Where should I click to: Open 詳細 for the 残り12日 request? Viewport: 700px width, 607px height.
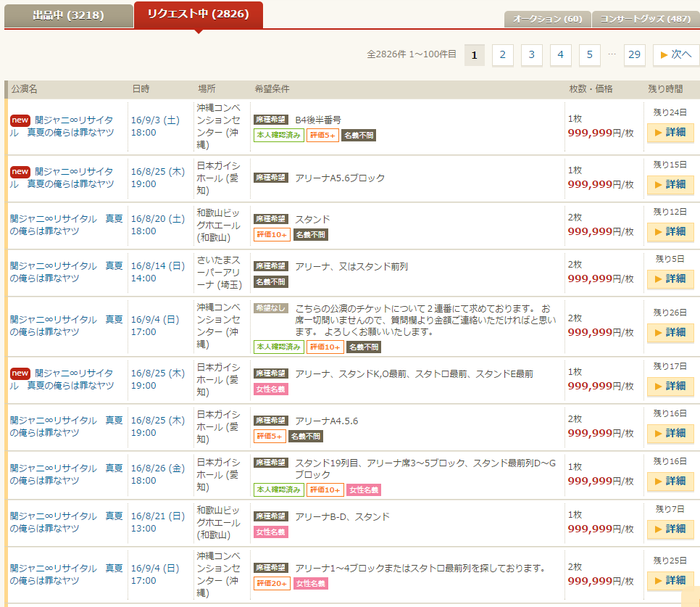click(x=670, y=232)
